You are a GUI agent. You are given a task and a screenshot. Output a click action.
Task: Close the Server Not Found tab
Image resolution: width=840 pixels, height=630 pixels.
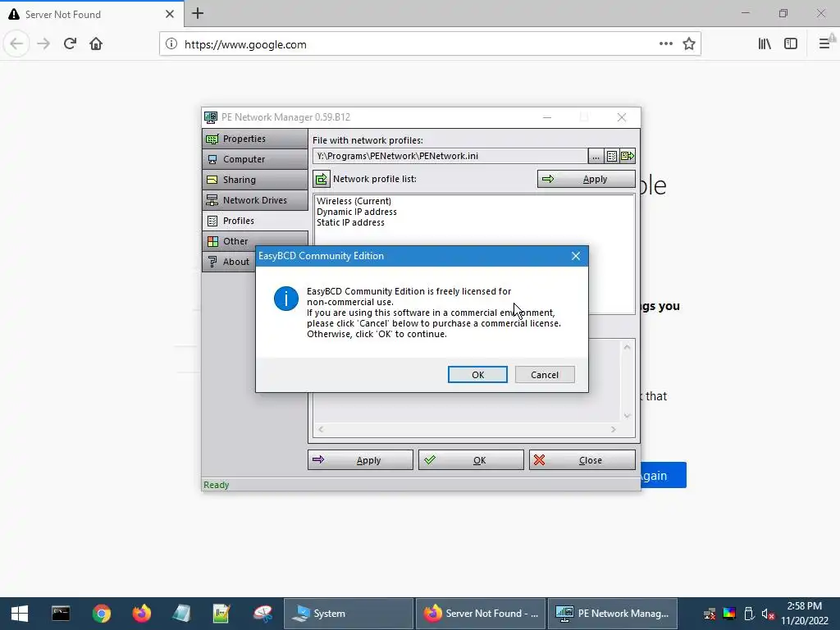click(169, 14)
